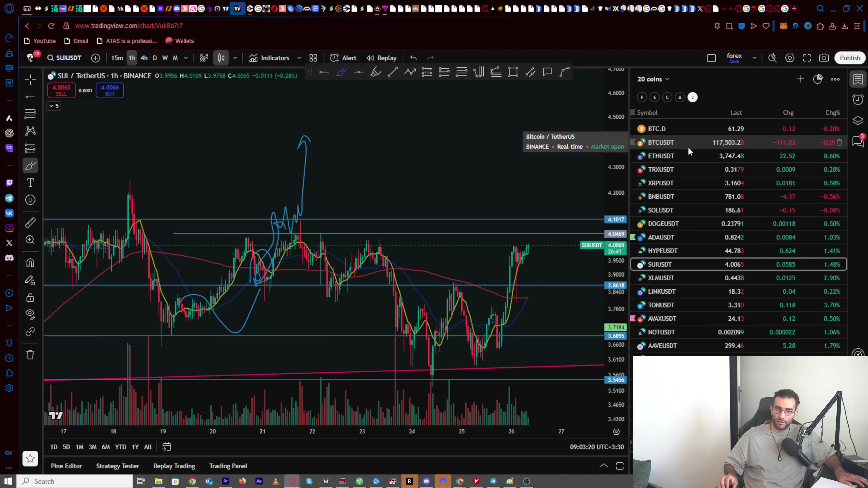Select the crosshair cursor tool
The image size is (868, 488).
point(30,80)
